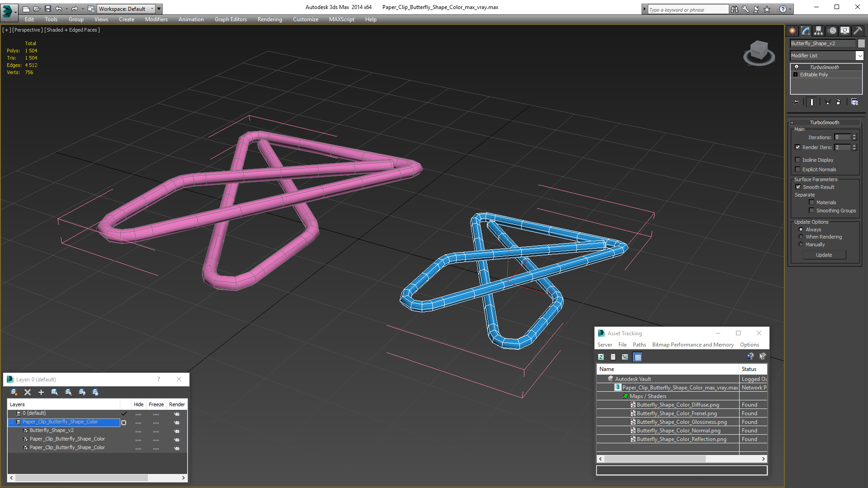Click the Open File icon
Viewport: 868px width, 488px height.
(x=37, y=9)
